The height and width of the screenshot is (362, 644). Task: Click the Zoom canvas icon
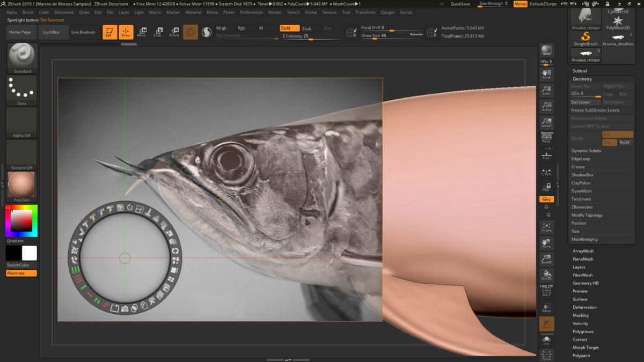(546, 90)
